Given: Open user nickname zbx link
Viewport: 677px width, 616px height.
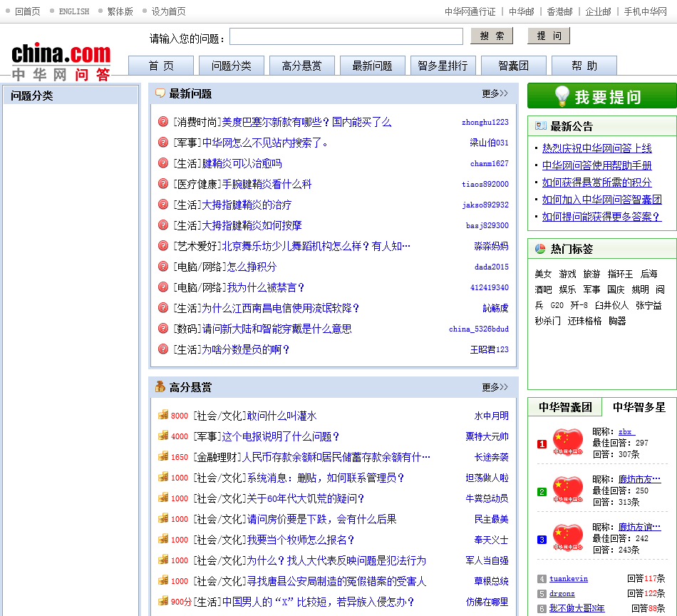Looking at the screenshot, I should tap(626, 431).
